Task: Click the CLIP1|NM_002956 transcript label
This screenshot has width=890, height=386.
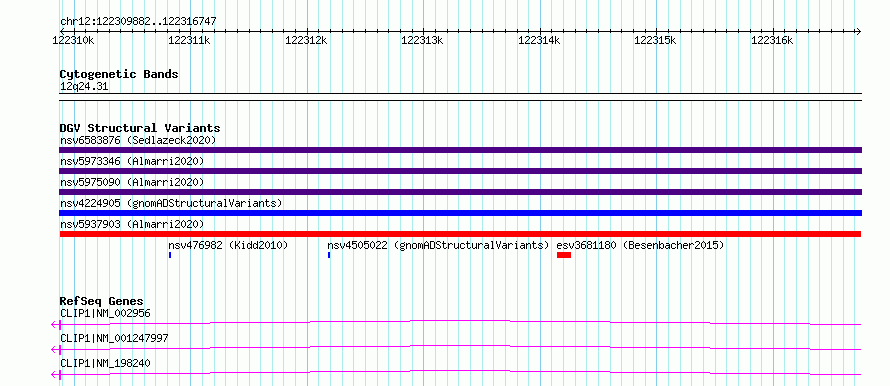Action: [x=105, y=313]
